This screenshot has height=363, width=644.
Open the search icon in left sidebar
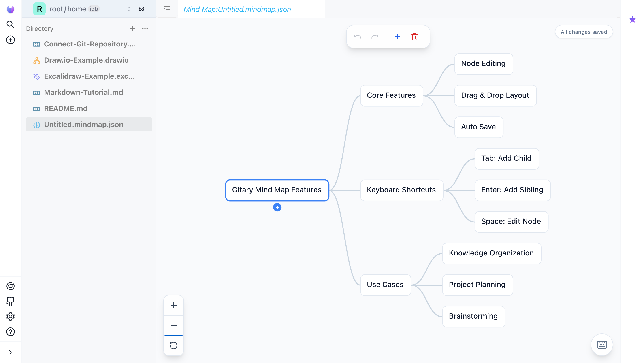tap(10, 24)
